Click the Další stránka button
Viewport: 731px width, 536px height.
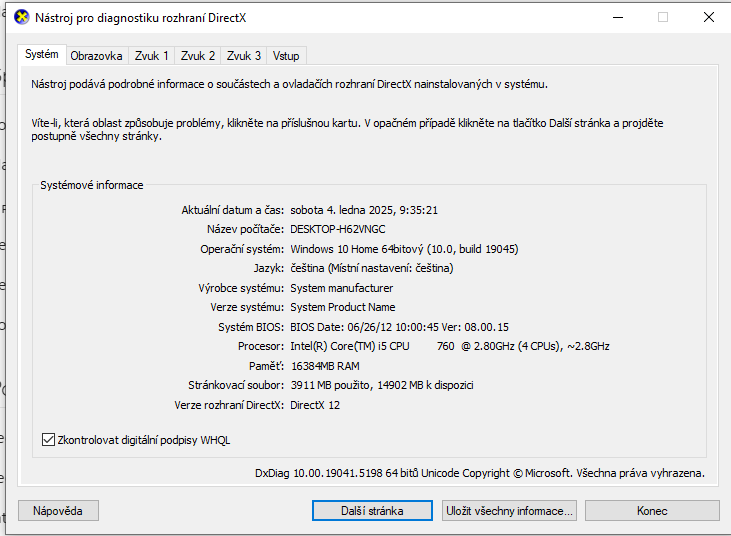pos(372,511)
